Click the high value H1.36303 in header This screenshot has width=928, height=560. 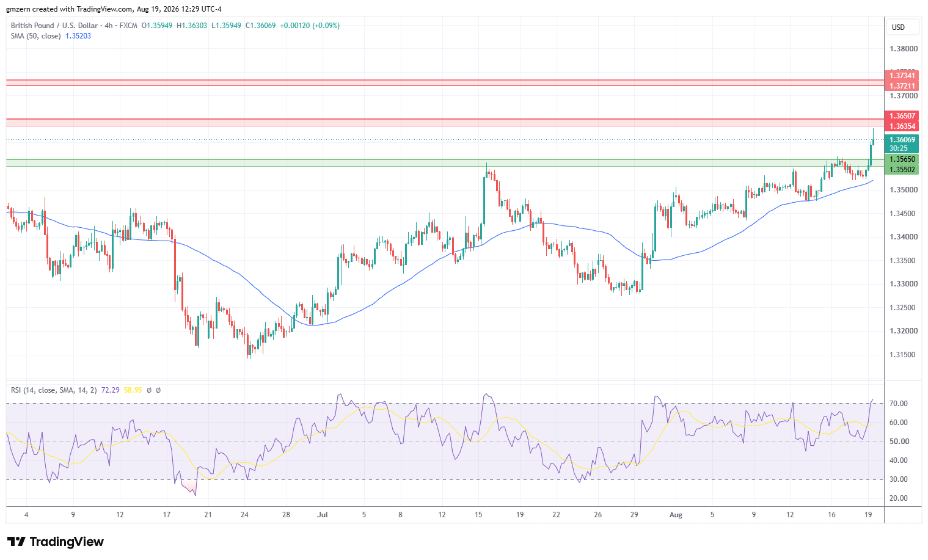(x=192, y=26)
